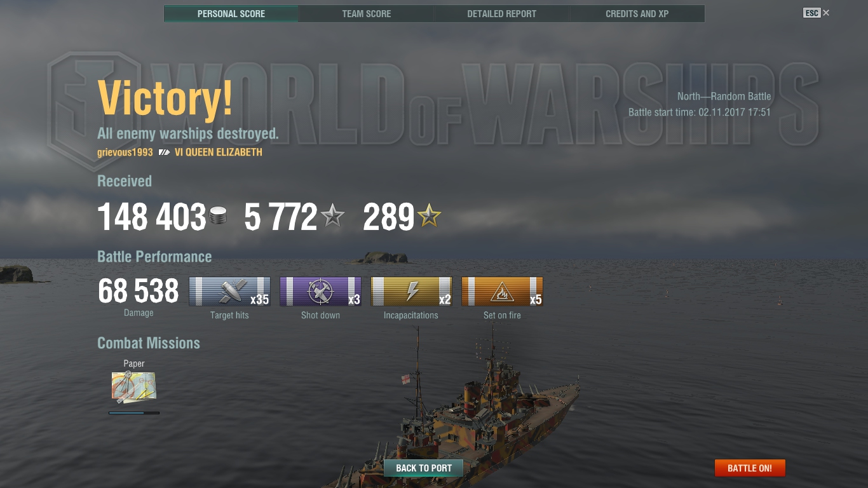Image resolution: width=868 pixels, height=488 pixels.
Task: Close the results screen with the X
Action: click(826, 13)
